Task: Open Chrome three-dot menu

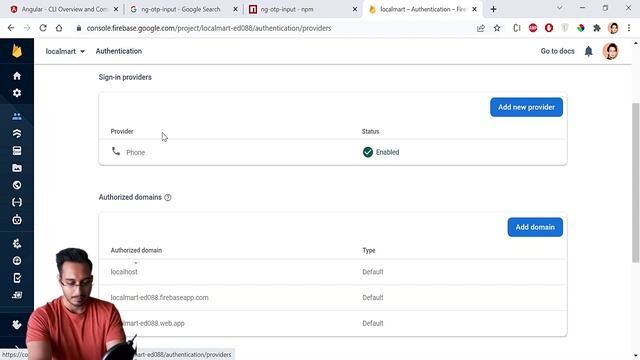Action: pos(629,28)
